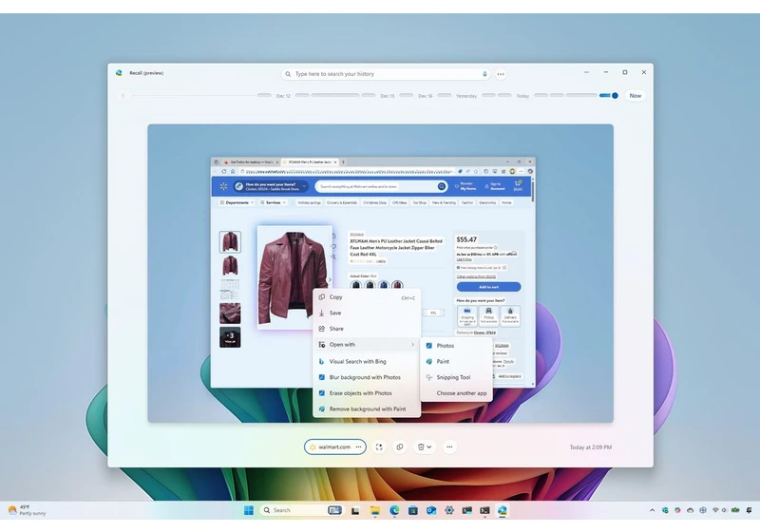Choose Save in context menu
This screenshot has height=532, width=760.
[367, 313]
